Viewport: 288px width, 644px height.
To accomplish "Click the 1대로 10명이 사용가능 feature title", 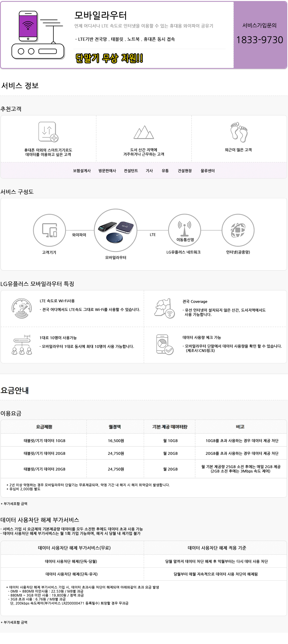I will coord(58,338).
